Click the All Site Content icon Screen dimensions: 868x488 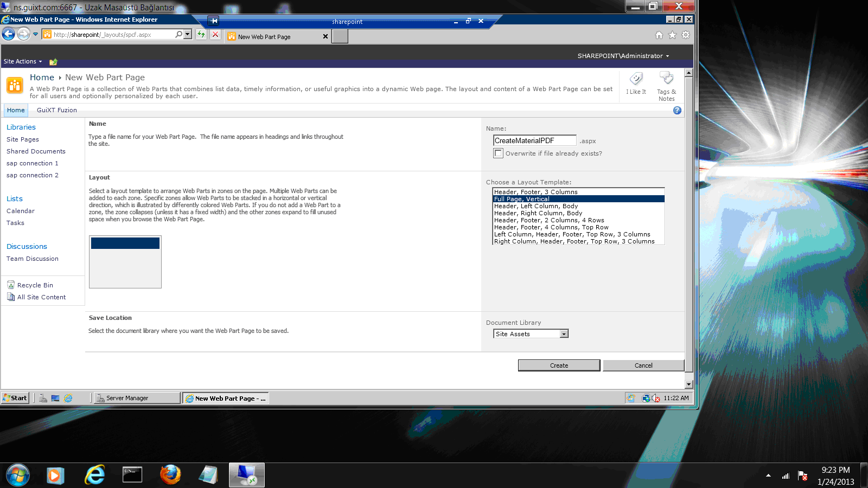(11, 297)
